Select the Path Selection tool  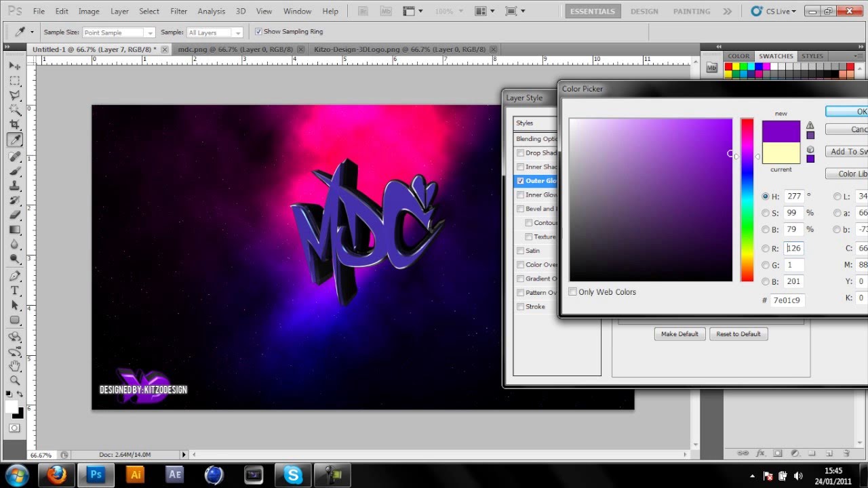15,306
